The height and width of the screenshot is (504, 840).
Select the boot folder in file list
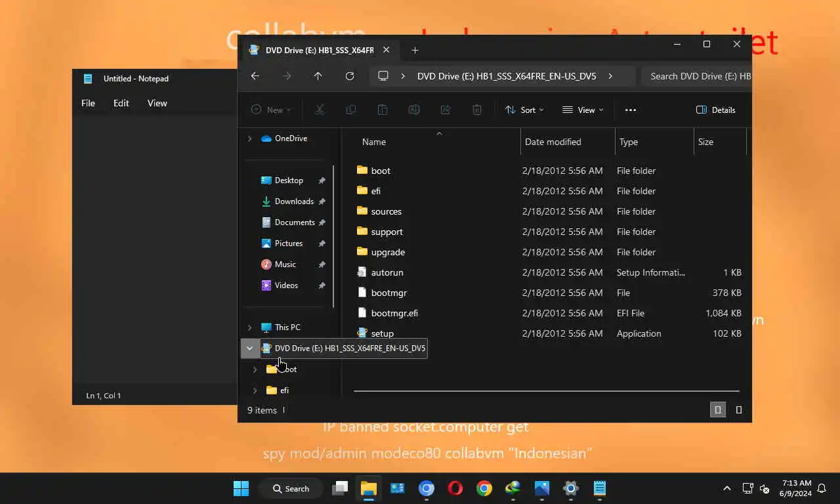tap(381, 171)
